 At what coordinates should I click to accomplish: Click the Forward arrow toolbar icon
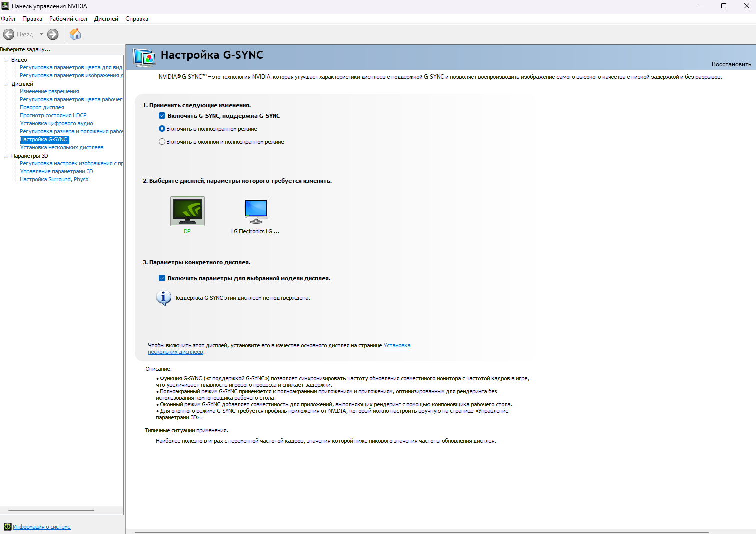click(53, 34)
